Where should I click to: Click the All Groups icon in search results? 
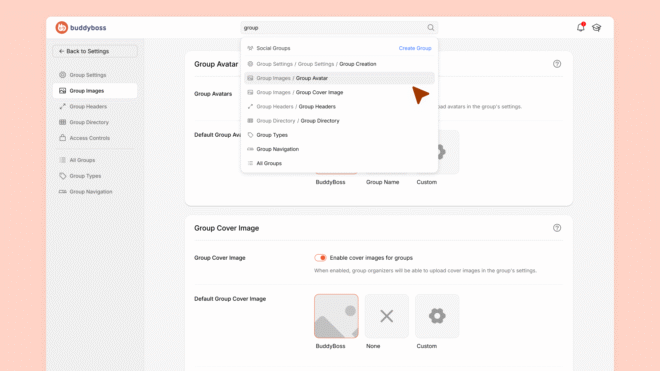tap(250, 163)
